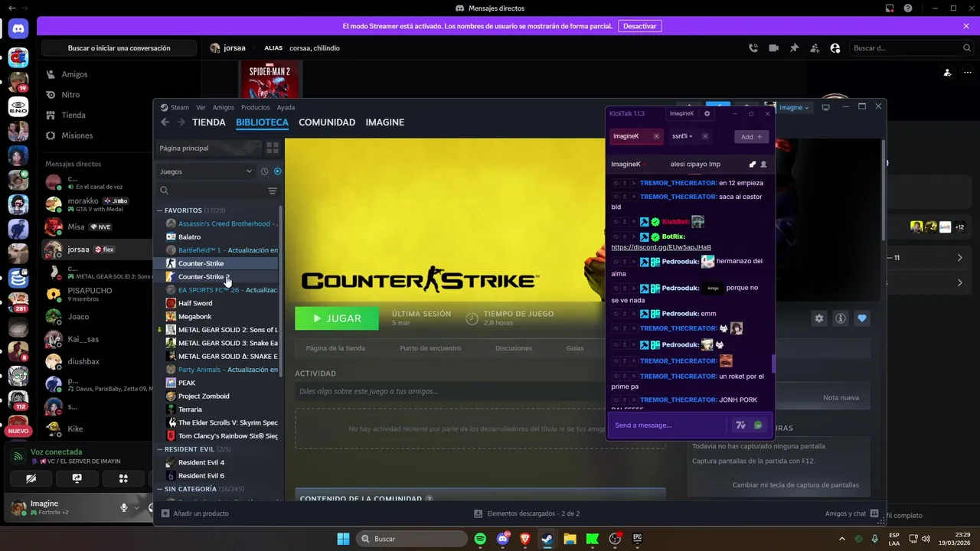
Task: Open the discord.gg link in KickTalk chat
Action: tap(661, 247)
